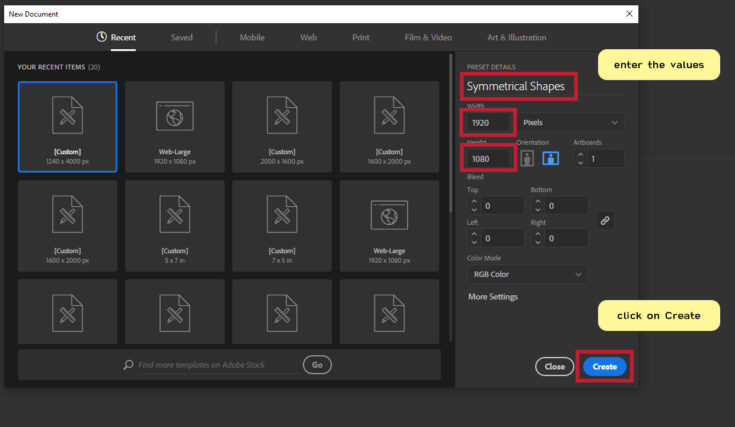The image size is (735, 427).
Task: Click the Width input field
Action: [x=489, y=122]
